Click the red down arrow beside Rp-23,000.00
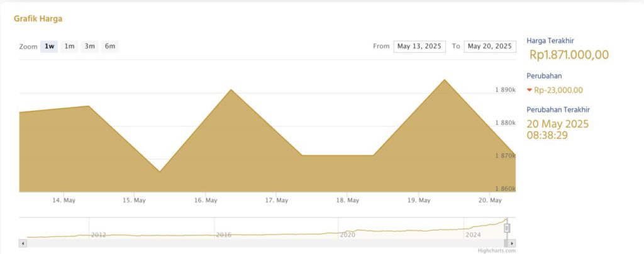This screenshot has width=644, height=254. (530, 91)
